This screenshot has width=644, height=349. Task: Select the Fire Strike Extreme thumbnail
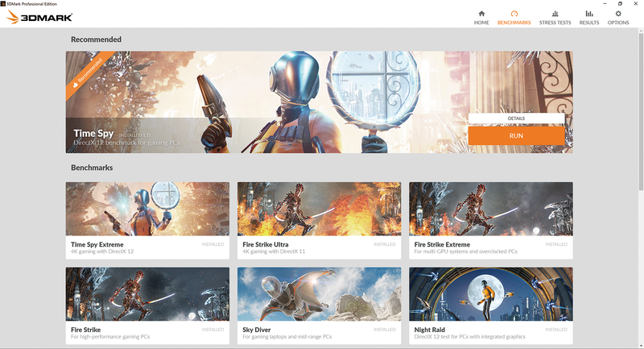tap(491, 209)
